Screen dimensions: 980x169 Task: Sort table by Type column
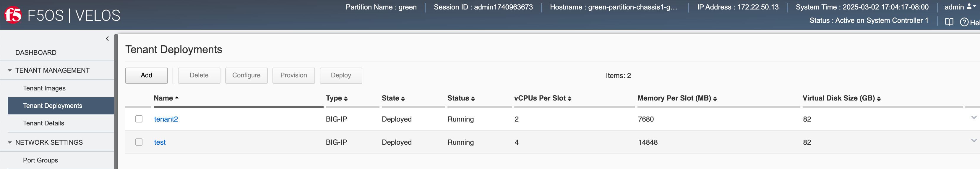click(x=337, y=98)
